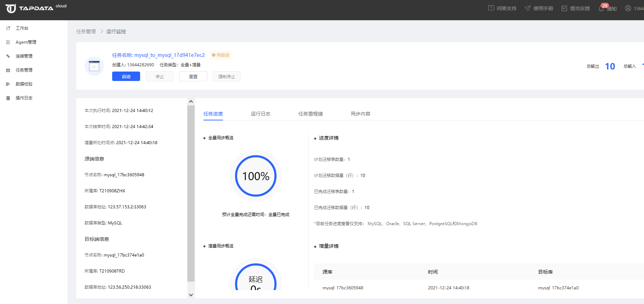Go to 连接管理 via sidebar icon

[x=8, y=56]
